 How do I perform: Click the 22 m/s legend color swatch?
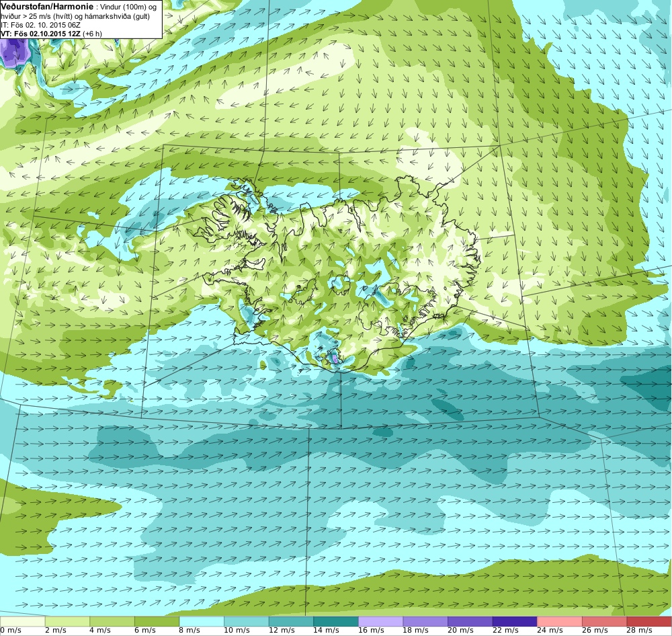pos(515,621)
